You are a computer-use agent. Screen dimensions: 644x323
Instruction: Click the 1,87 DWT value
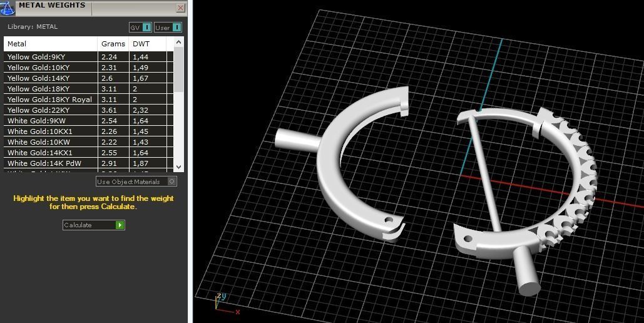coord(140,163)
